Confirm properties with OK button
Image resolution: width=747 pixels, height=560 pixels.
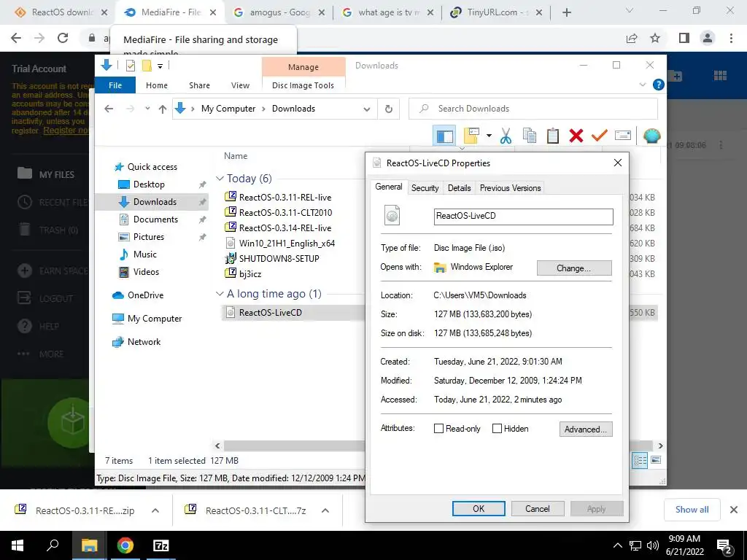pos(479,508)
